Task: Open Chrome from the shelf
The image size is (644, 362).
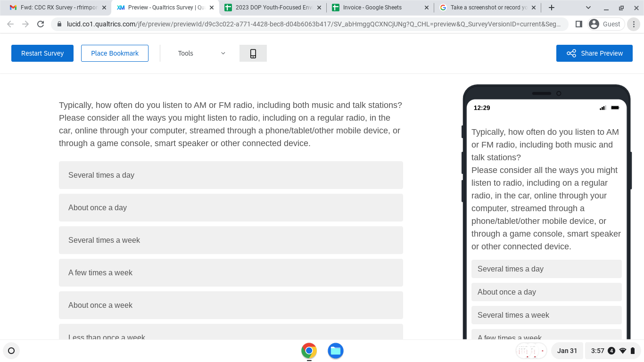Action: click(x=309, y=351)
